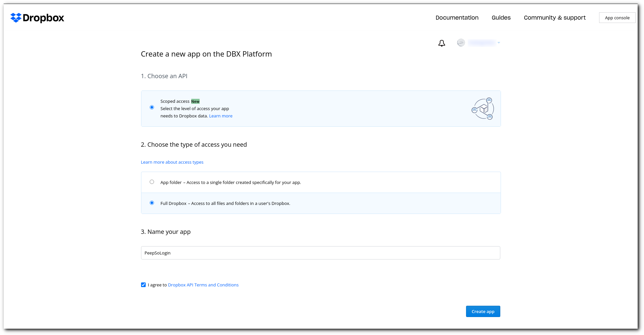Screen dimensions: 644x335
Task: Click the '3. Name your app' heading
Action: click(166, 232)
